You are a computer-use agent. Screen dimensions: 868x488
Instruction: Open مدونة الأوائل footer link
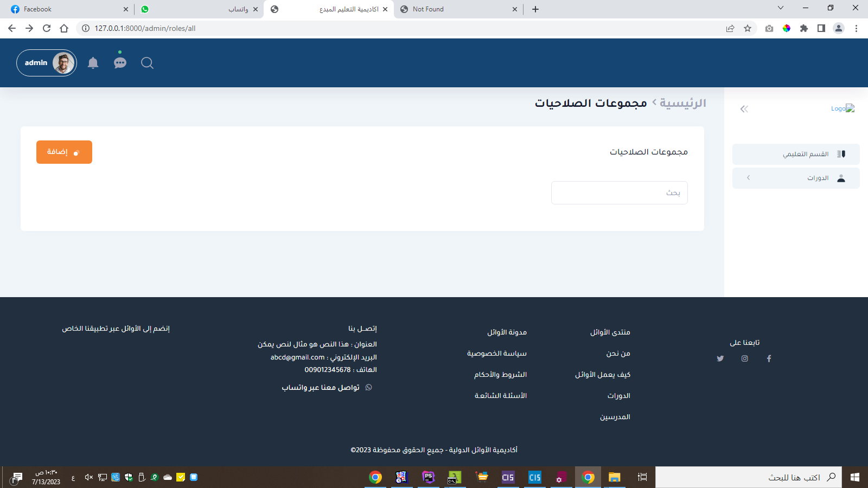(x=507, y=332)
